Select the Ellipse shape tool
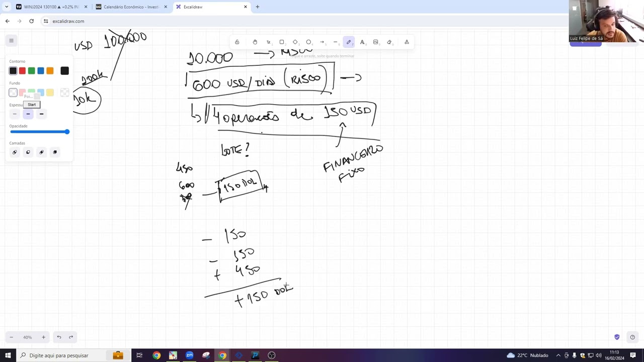 [x=309, y=42]
